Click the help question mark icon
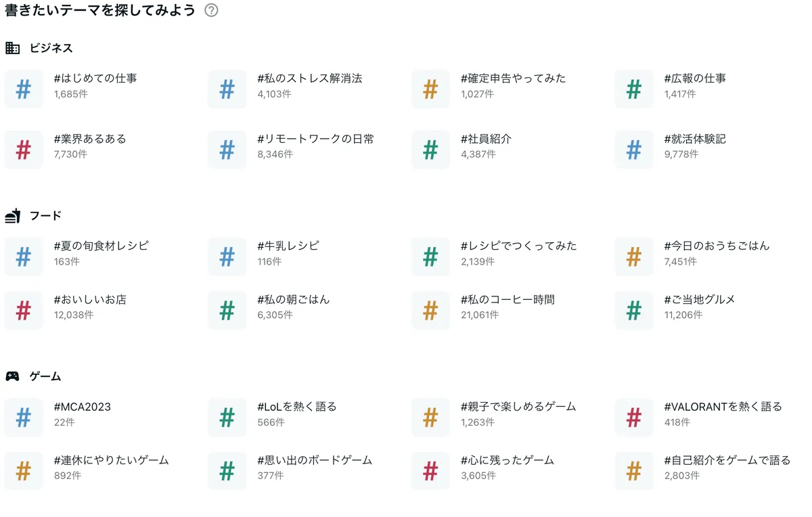 [x=211, y=10]
